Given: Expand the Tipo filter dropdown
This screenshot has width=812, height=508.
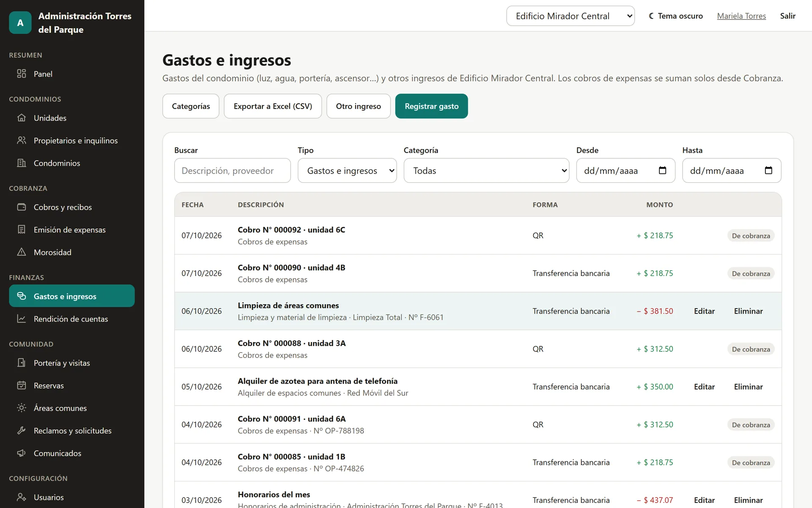Looking at the screenshot, I should click(347, 171).
